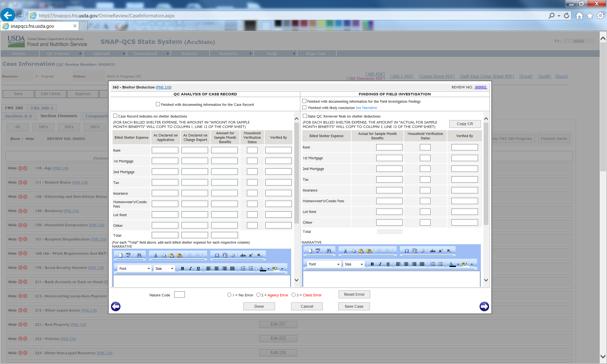Expand font color dropdown arrow in left narrative
Viewport: 607px width, 364px height.
coord(268,269)
